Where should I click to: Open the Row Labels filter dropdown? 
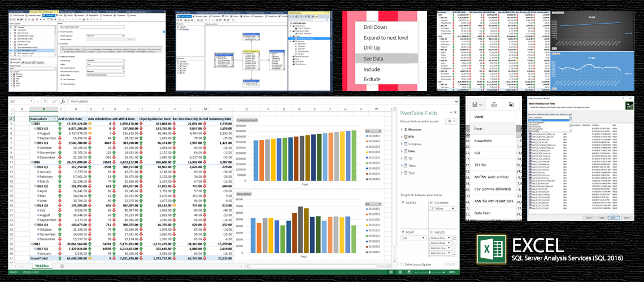pos(55,118)
